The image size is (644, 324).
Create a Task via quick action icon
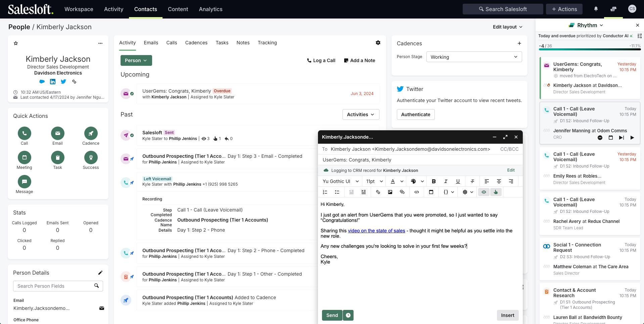pyautogui.click(x=57, y=157)
